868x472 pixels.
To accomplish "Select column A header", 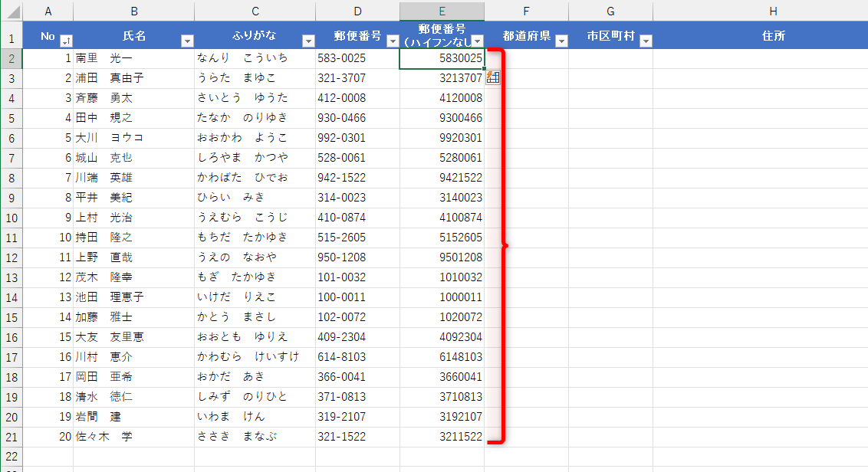I will [x=48, y=11].
